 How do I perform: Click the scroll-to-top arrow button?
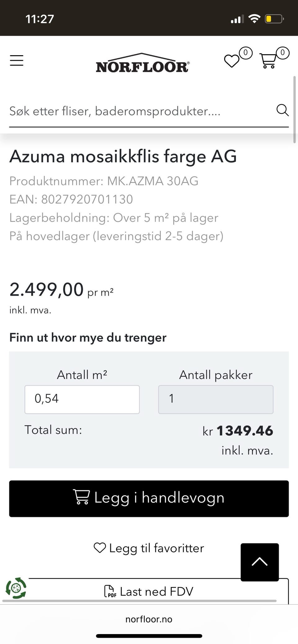(x=260, y=562)
